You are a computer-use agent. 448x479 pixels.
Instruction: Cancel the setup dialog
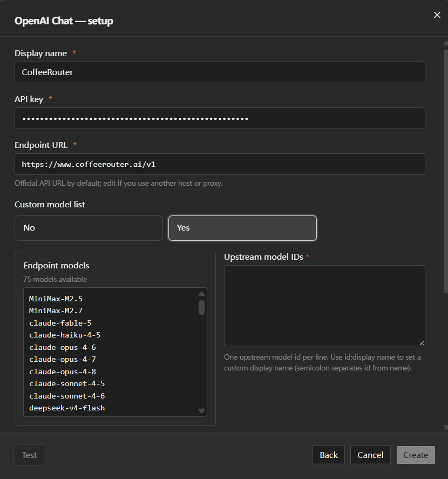pos(370,455)
